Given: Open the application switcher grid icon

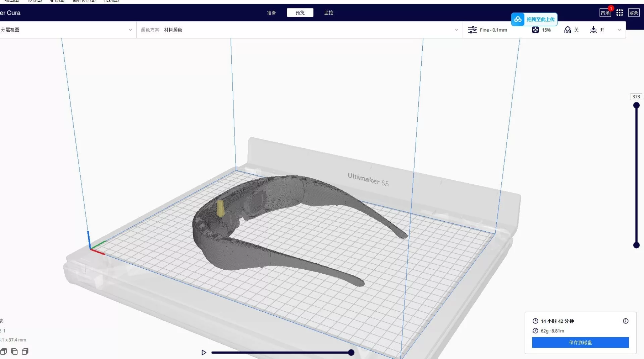Looking at the screenshot, I should tap(620, 13).
